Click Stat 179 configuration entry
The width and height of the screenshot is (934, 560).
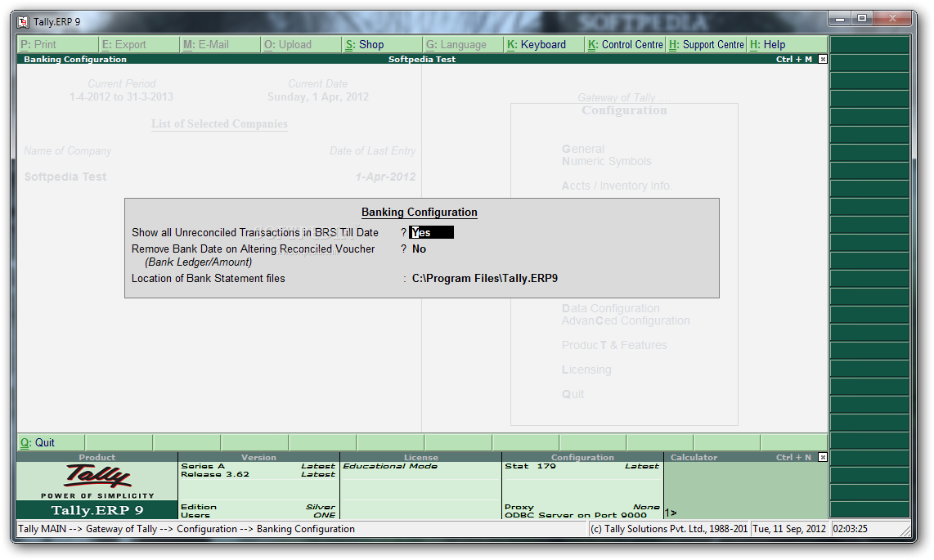coord(530,466)
